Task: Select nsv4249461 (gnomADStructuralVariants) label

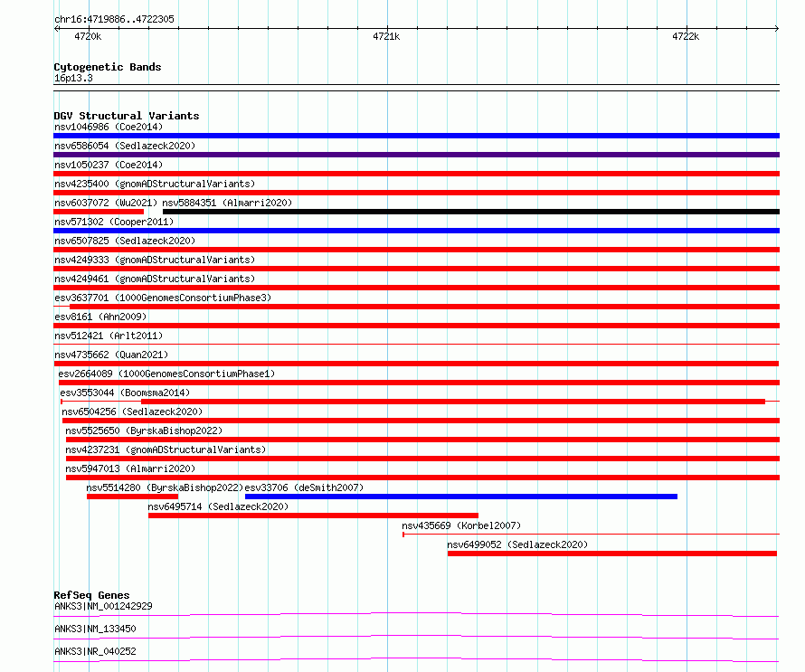Action: click(x=155, y=279)
